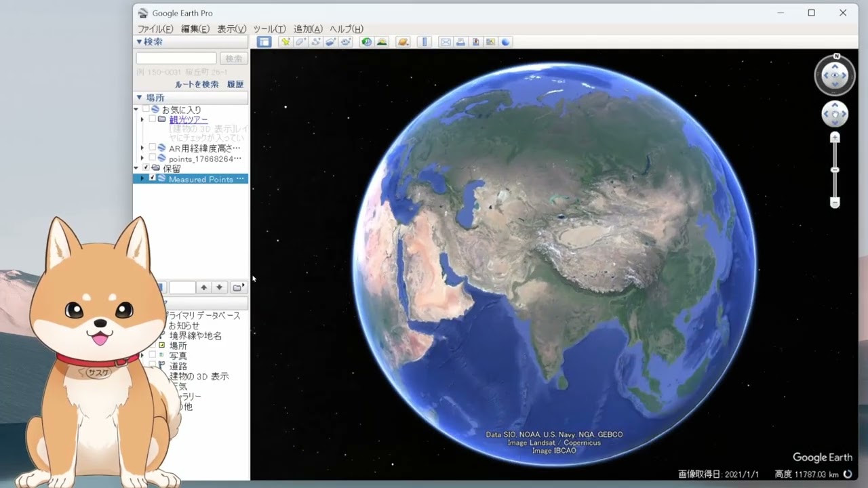868x488 pixels.
Task: Collapse the 保留 tree node
Action: tap(136, 168)
